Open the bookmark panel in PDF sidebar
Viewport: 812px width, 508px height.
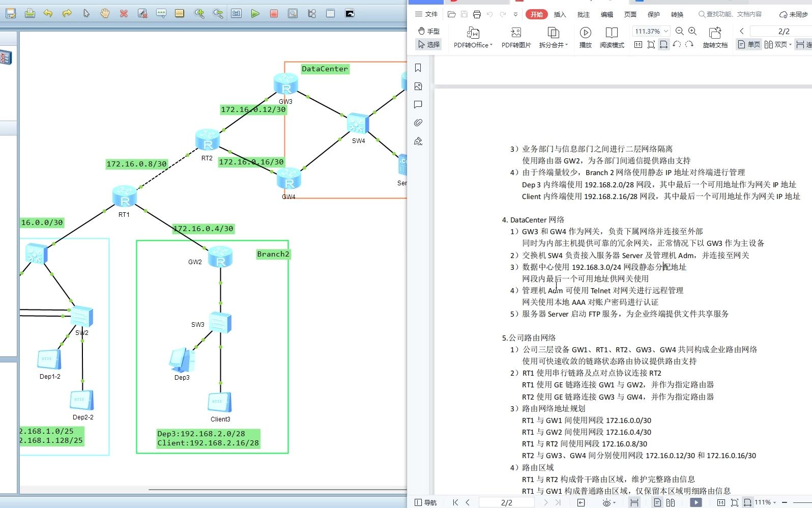[418, 68]
